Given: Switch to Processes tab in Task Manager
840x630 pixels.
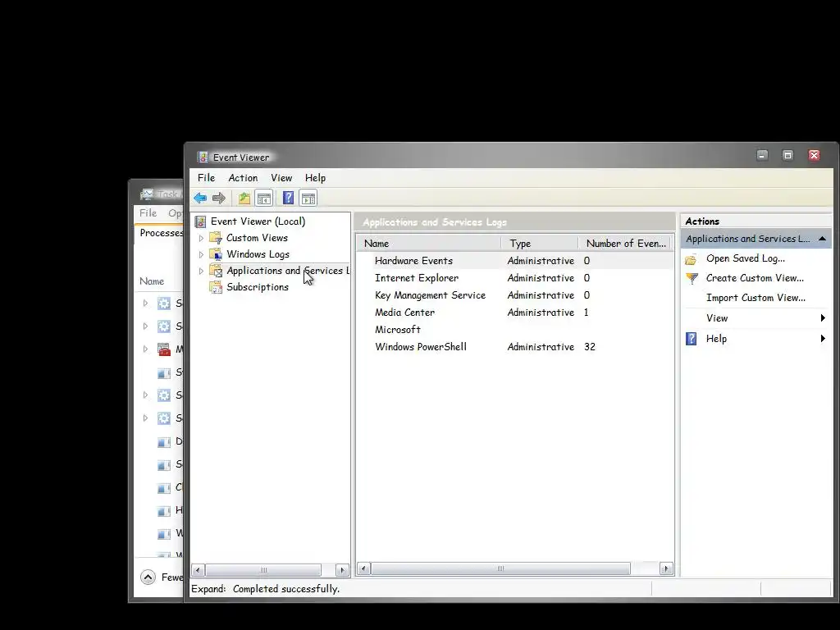Looking at the screenshot, I should [x=161, y=233].
